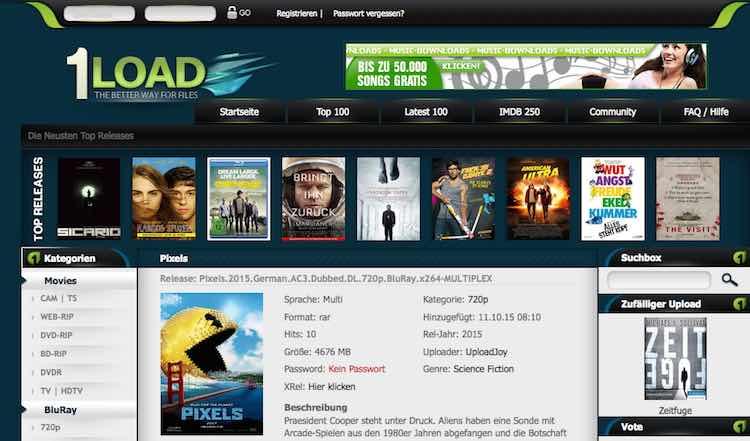The height and width of the screenshot is (441, 750).
Task: Click the search magnifier icon in Suchbox
Action: pos(729,280)
